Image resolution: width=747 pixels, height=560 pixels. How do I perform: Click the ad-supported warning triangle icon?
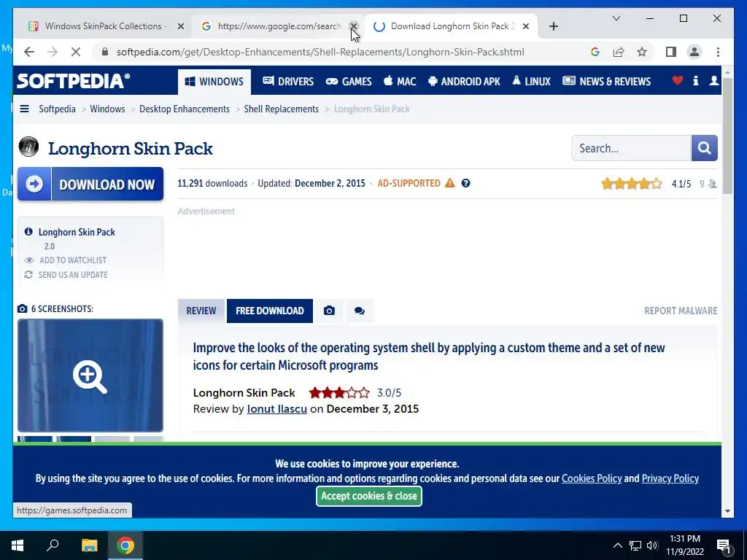449,183
